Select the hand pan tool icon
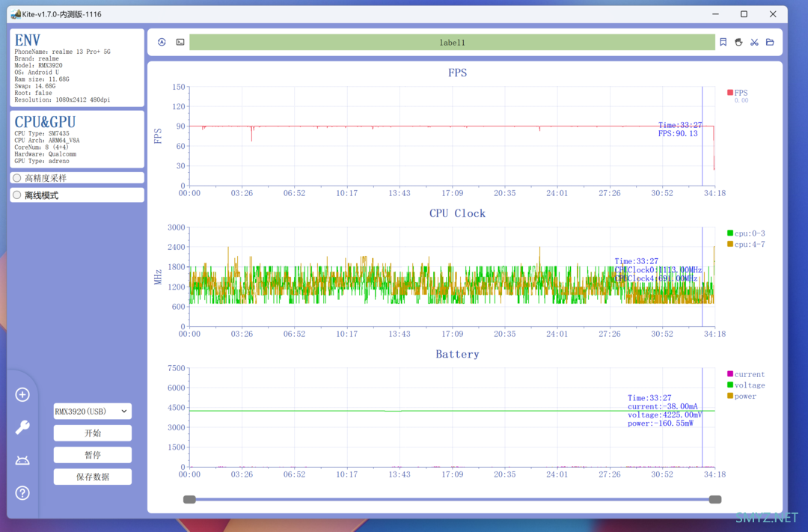Screen dimensions: 808x532 [739, 42]
